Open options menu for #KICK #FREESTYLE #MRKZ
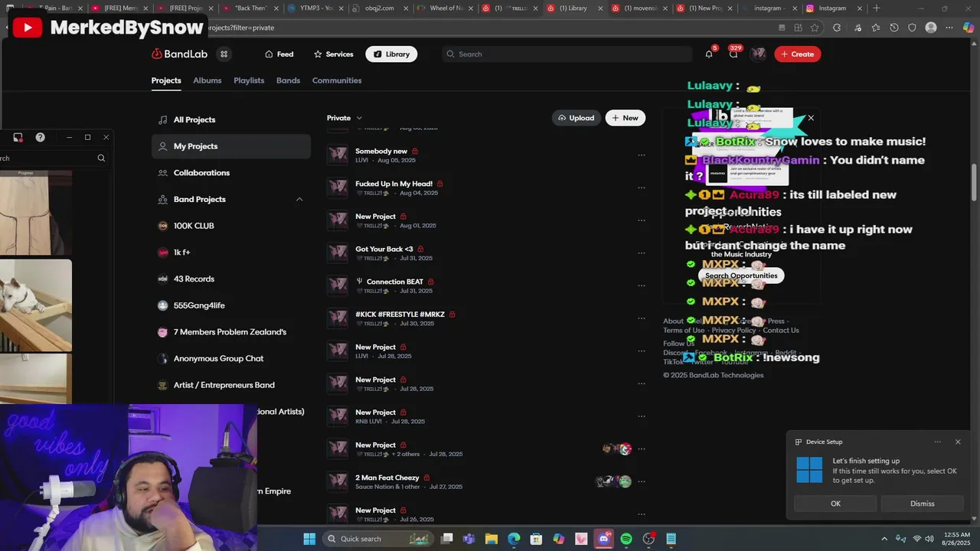Viewport: 980px width, 551px height. 642,318
